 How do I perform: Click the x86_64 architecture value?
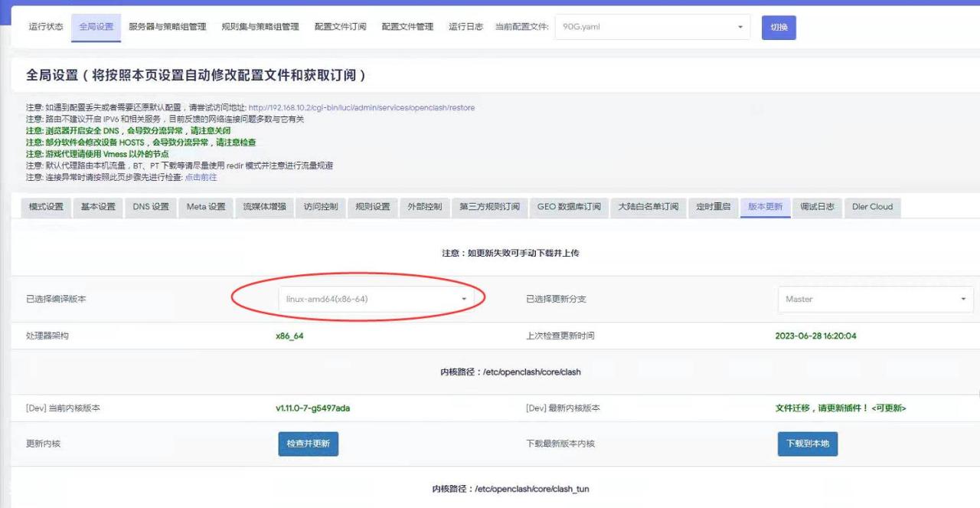click(289, 336)
